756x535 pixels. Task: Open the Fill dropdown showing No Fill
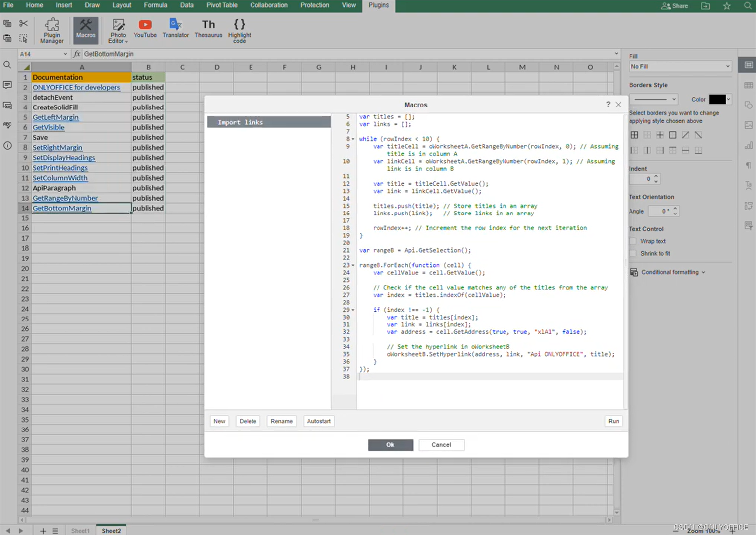click(x=680, y=66)
